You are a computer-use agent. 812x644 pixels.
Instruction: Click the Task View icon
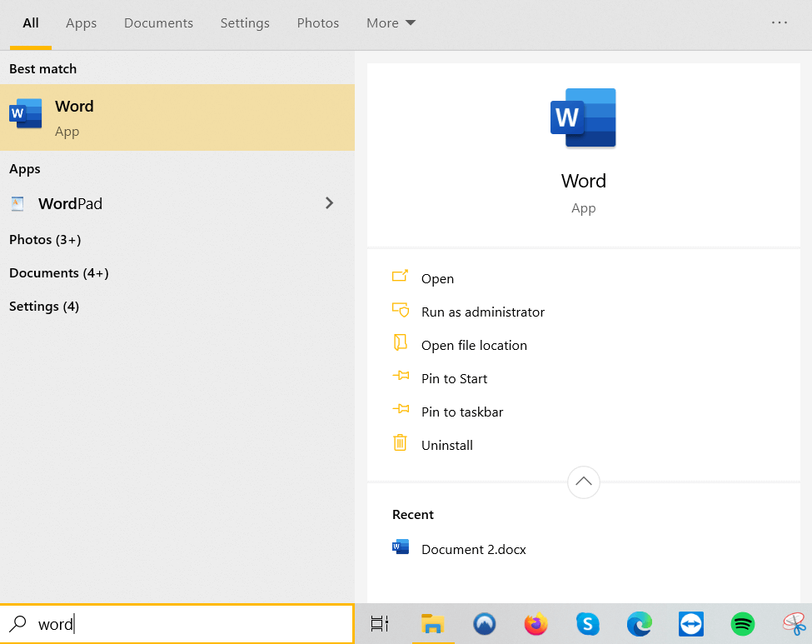(x=380, y=623)
